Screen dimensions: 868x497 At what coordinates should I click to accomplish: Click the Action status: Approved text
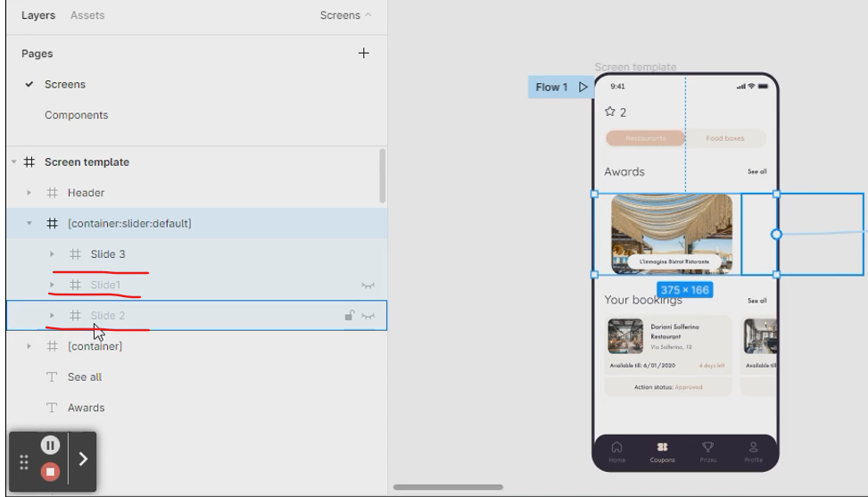coord(668,387)
